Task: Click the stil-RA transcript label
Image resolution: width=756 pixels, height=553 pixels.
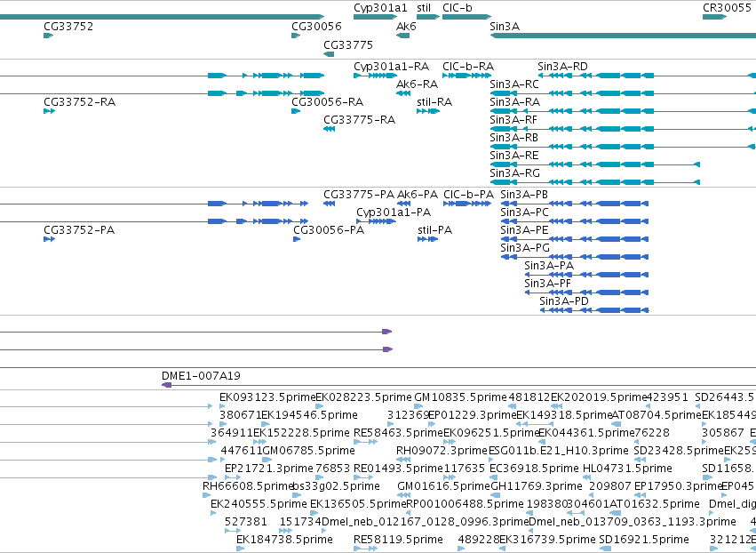Action: (x=434, y=102)
